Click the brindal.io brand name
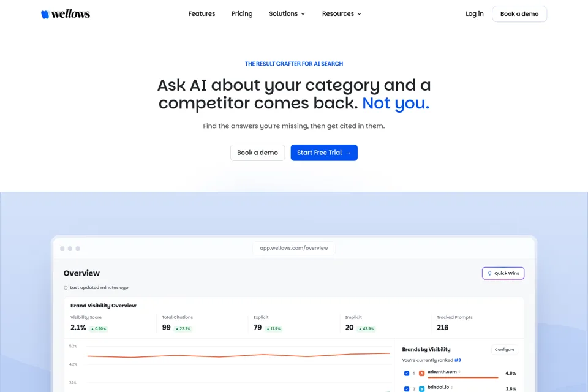The image size is (588, 392). pyautogui.click(x=438, y=387)
